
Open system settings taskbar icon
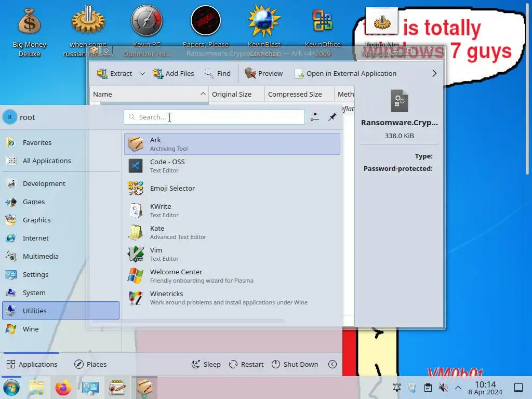click(90, 388)
